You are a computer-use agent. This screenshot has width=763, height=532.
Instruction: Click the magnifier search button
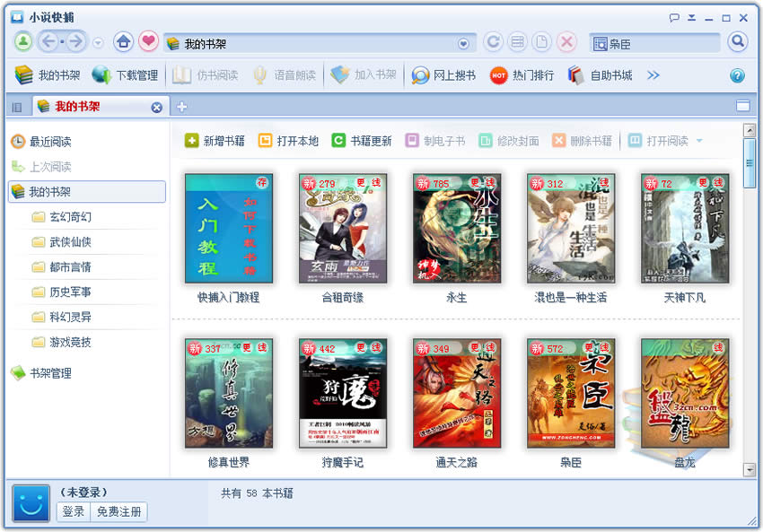click(x=737, y=42)
